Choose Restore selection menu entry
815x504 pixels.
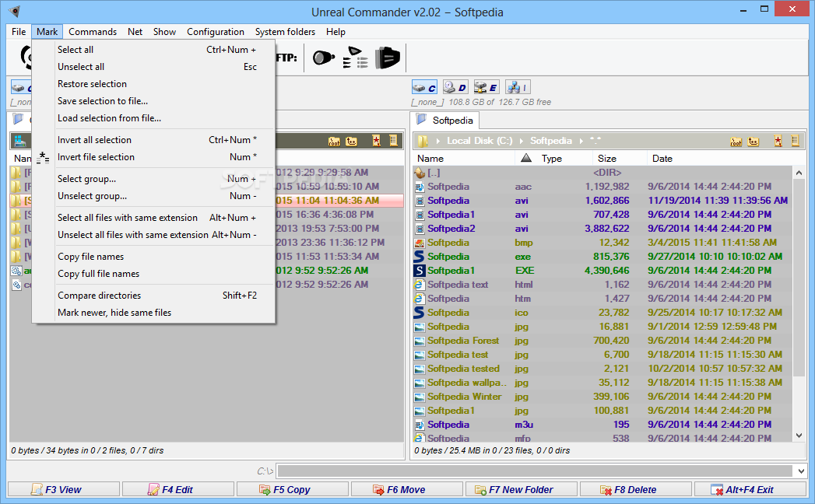click(154, 84)
